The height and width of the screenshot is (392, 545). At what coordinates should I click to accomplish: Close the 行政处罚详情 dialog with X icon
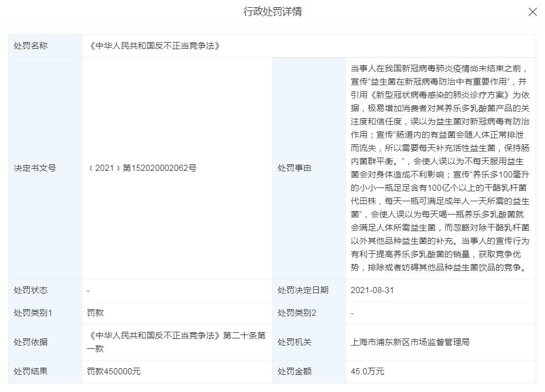pos(532,12)
